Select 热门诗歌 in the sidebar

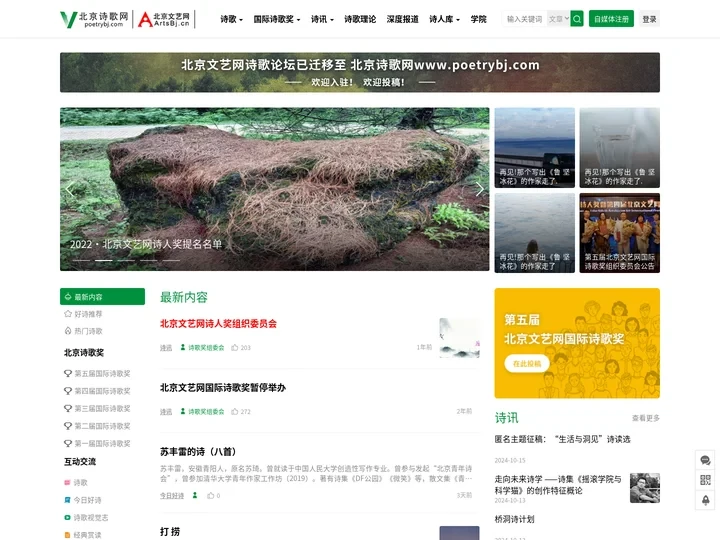coord(88,331)
